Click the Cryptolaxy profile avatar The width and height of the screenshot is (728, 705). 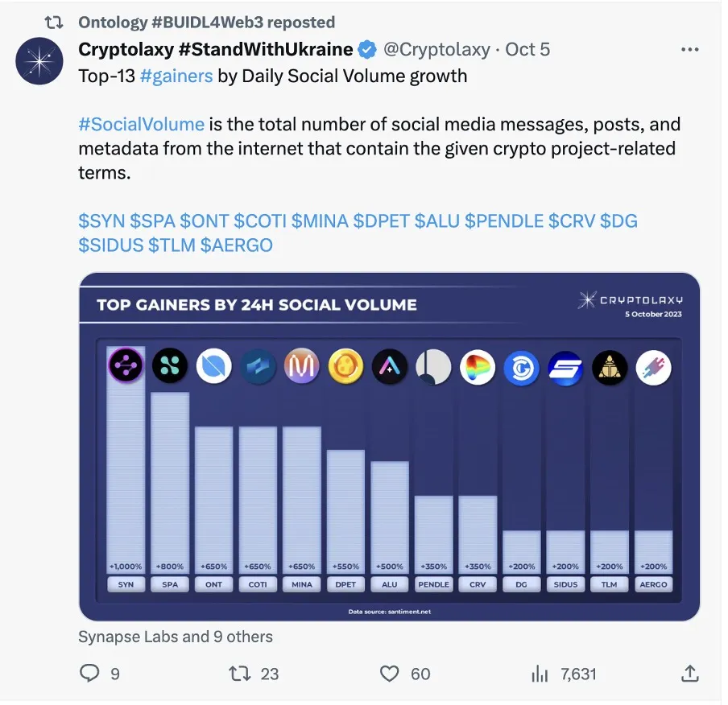[39, 61]
